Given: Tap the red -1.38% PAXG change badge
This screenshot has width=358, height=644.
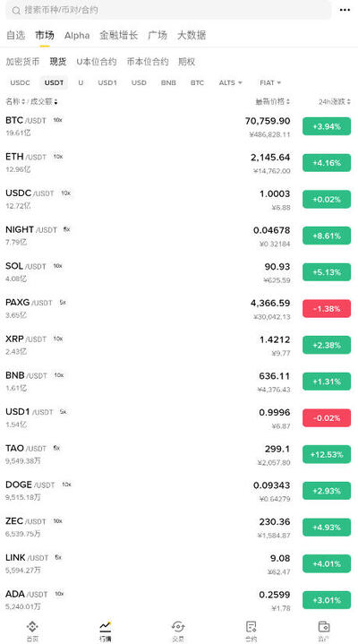Looking at the screenshot, I should (327, 308).
